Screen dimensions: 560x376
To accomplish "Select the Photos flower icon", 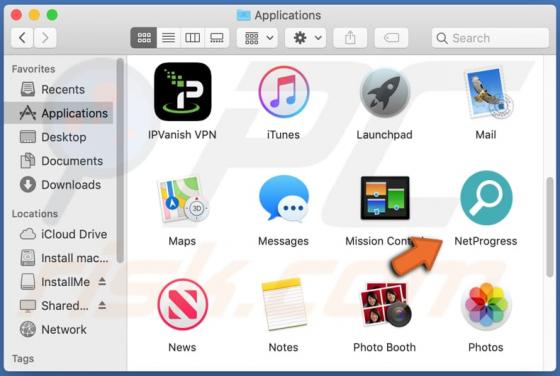I will (486, 305).
